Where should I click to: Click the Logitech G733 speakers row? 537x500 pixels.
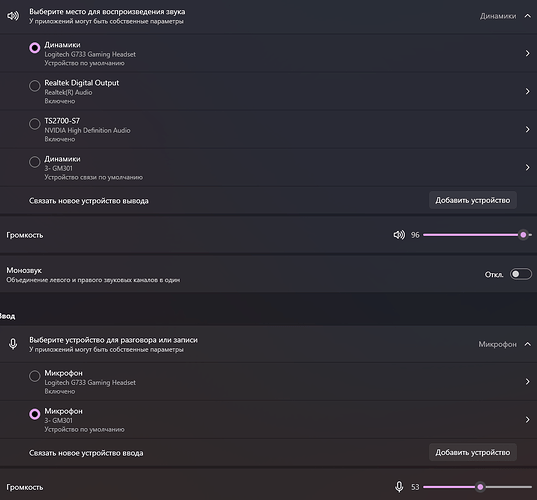(268, 53)
